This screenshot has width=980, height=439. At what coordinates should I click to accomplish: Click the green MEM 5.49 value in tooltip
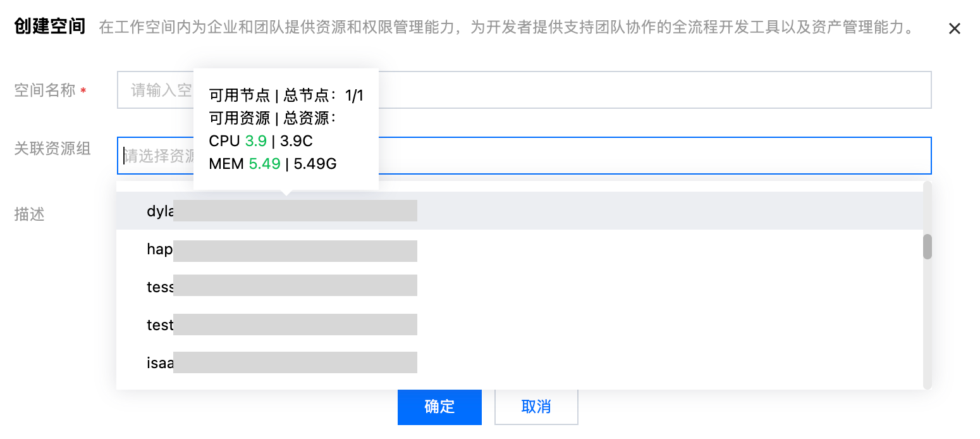pyautogui.click(x=264, y=164)
